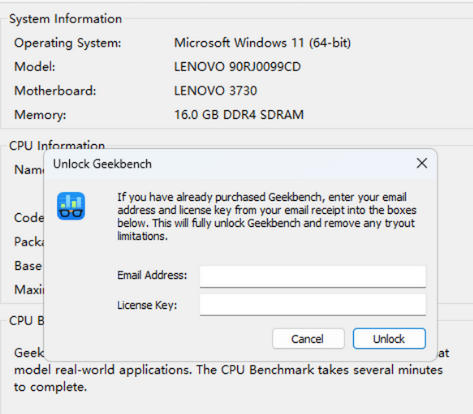
Task: Click the Unlock button
Action: (389, 339)
